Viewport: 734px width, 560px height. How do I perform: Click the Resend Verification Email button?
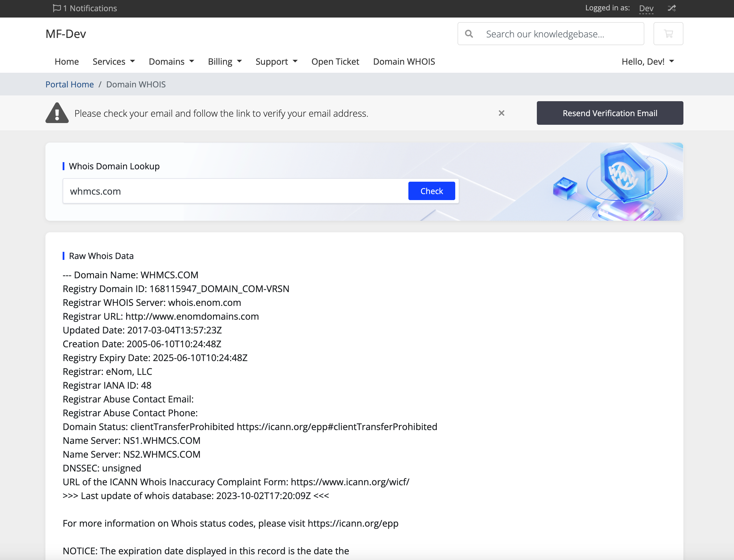[610, 113]
